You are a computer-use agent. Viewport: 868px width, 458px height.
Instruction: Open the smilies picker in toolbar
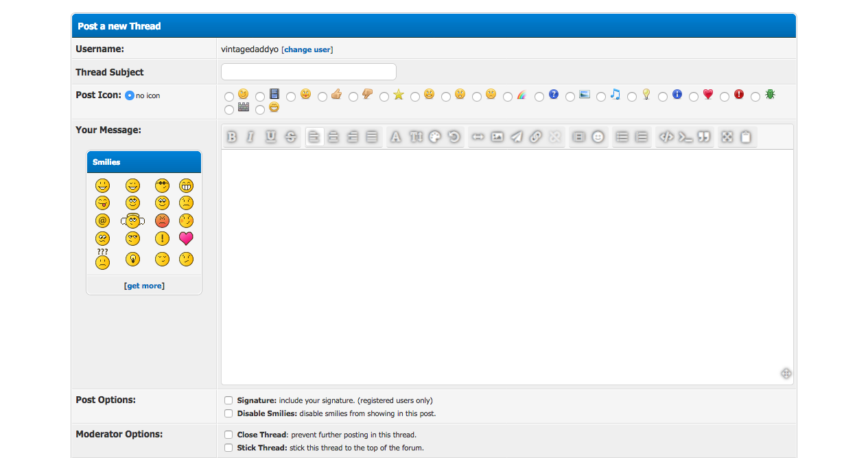[x=598, y=137]
